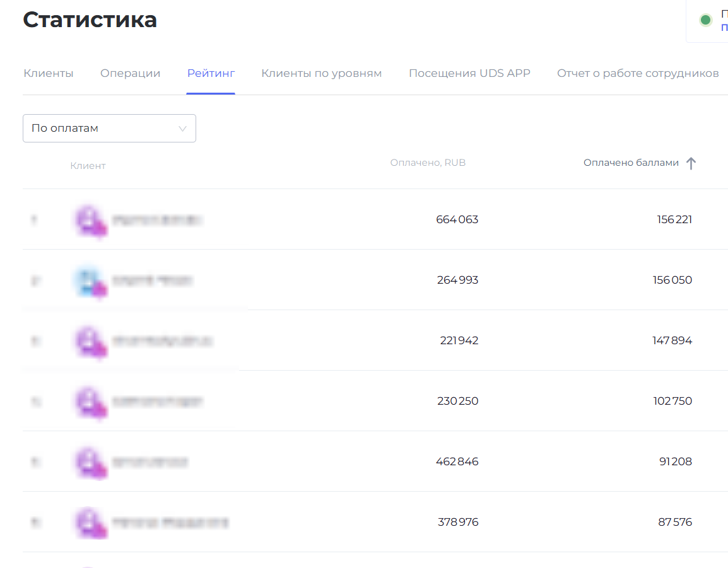Sort by the Оплачено, RUB column header

tap(428, 163)
